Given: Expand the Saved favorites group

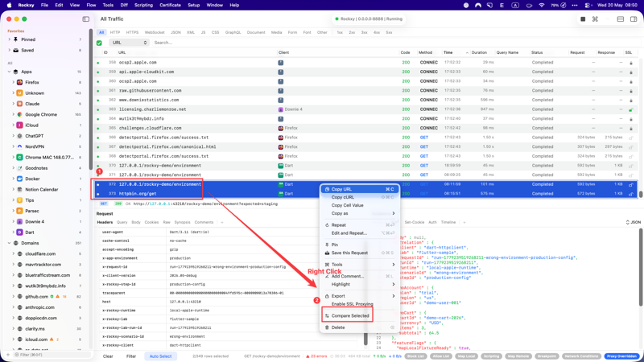Looking at the screenshot, I should pyautogui.click(x=9, y=50).
